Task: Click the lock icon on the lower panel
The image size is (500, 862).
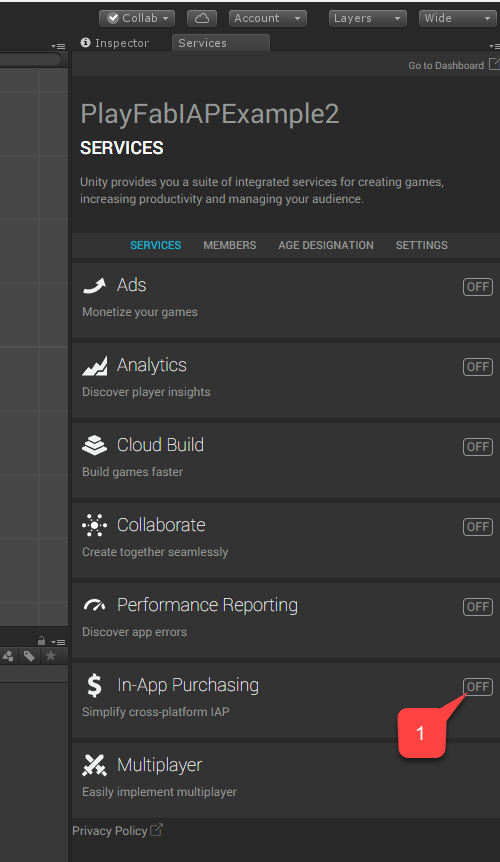Action: coord(41,641)
